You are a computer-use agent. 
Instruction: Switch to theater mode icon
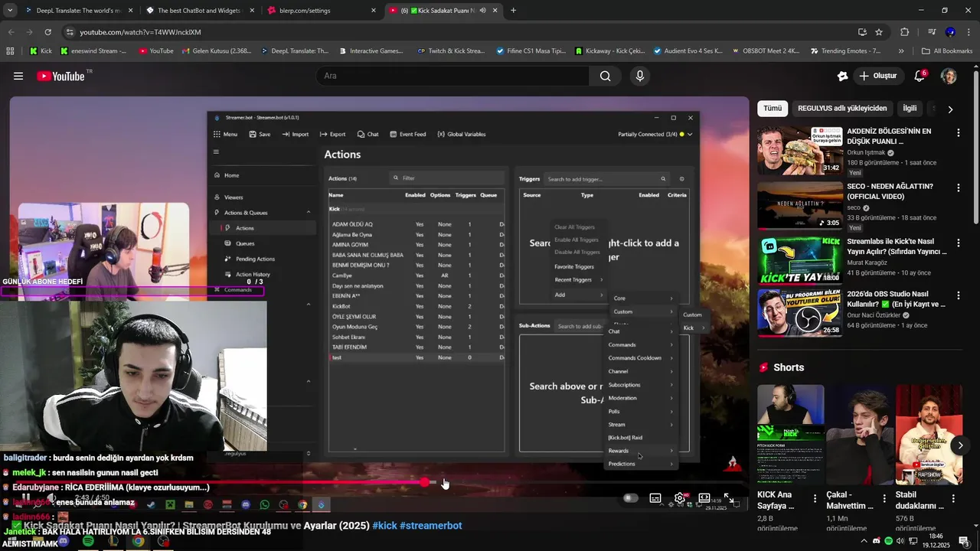704,497
